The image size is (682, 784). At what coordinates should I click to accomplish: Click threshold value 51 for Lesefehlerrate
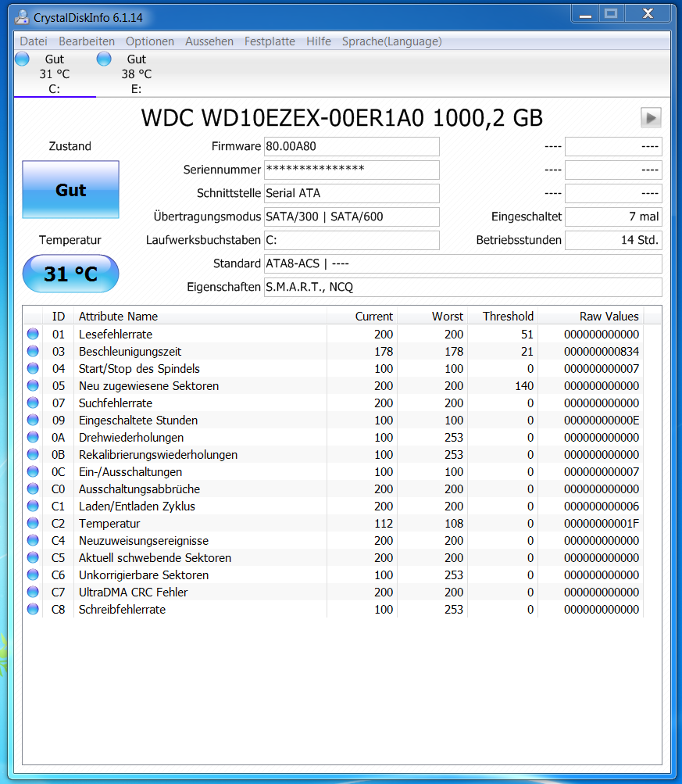(527, 334)
